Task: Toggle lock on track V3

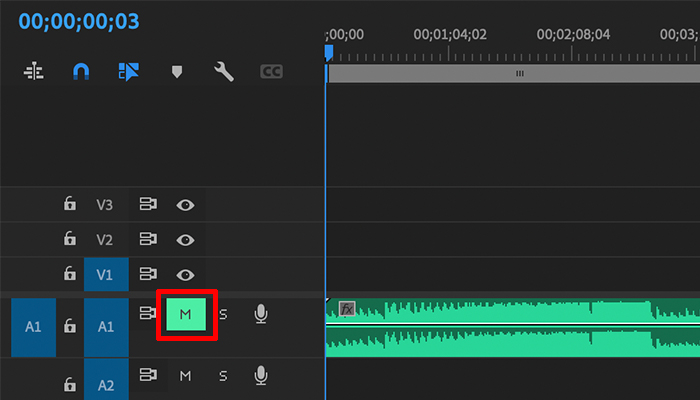Action: (69, 204)
